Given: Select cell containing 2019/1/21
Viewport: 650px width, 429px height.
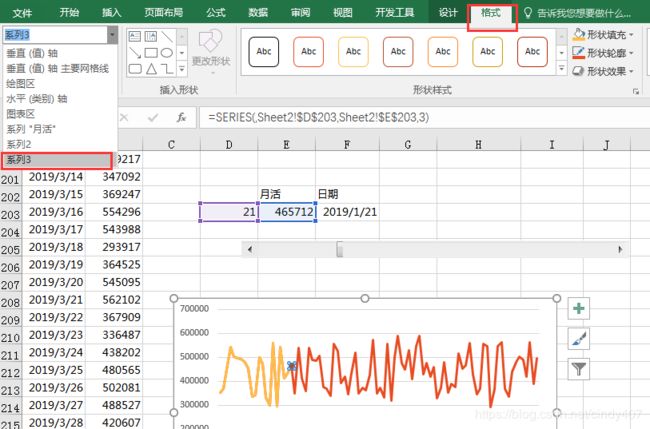Looking at the screenshot, I should [347, 212].
